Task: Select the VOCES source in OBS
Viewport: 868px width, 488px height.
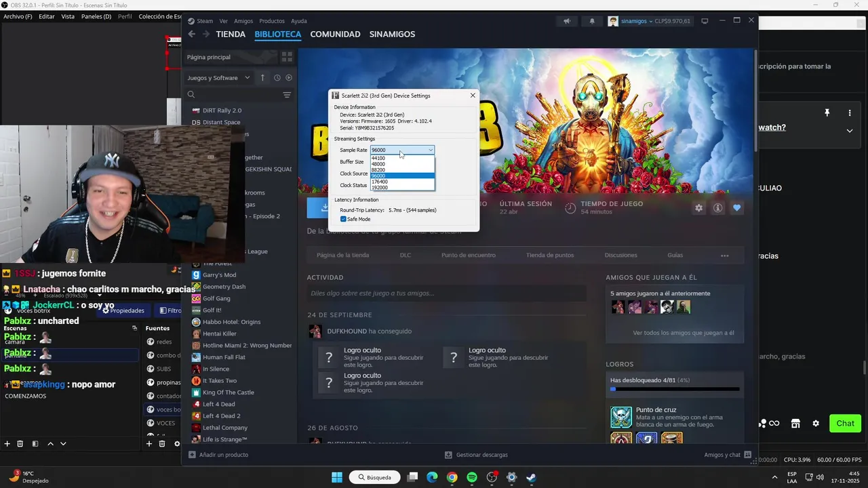Action: 165,423
